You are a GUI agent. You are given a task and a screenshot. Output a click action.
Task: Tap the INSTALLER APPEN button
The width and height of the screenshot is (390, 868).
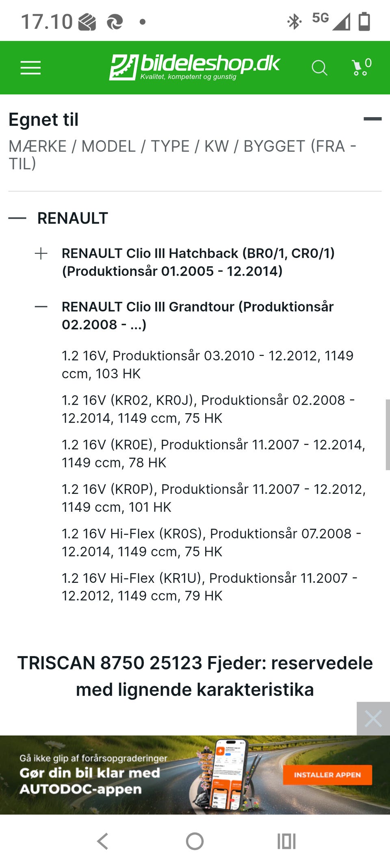(327, 774)
